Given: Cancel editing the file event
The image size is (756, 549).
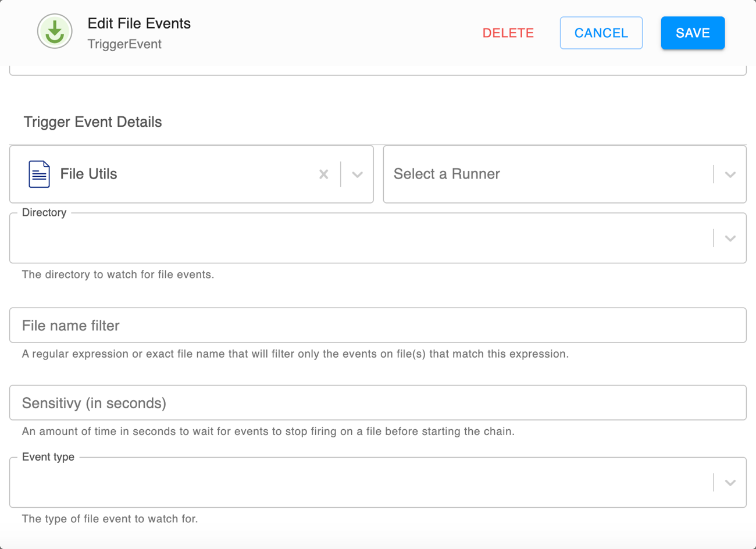Looking at the screenshot, I should 601,33.
